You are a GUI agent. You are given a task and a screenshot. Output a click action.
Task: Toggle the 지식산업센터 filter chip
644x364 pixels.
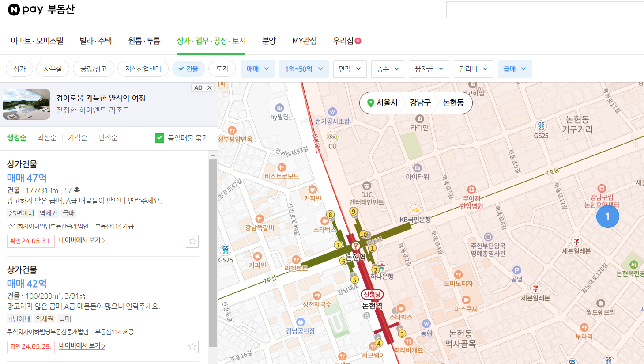coord(143,69)
